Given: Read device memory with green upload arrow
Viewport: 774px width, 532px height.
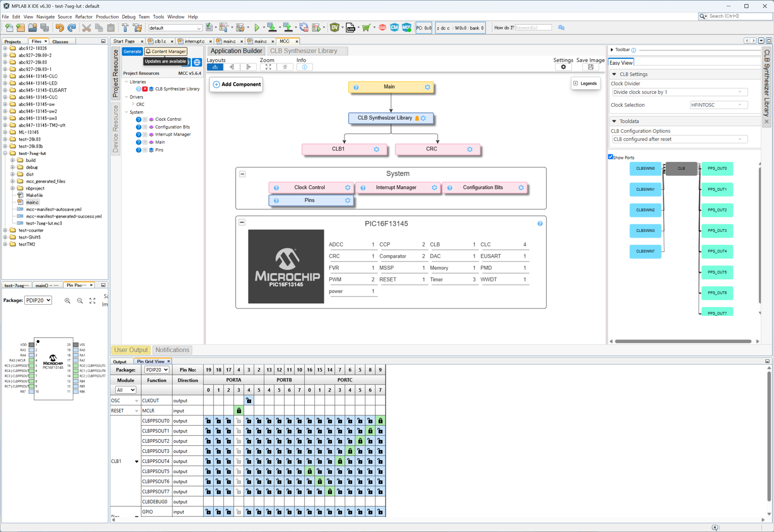Looking at the screenshot, I should tap(288, 28).
